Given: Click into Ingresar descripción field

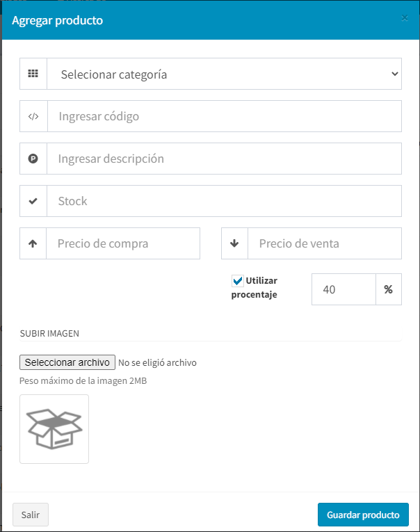Looking at the screenshot, I should (x=224, y=159).
